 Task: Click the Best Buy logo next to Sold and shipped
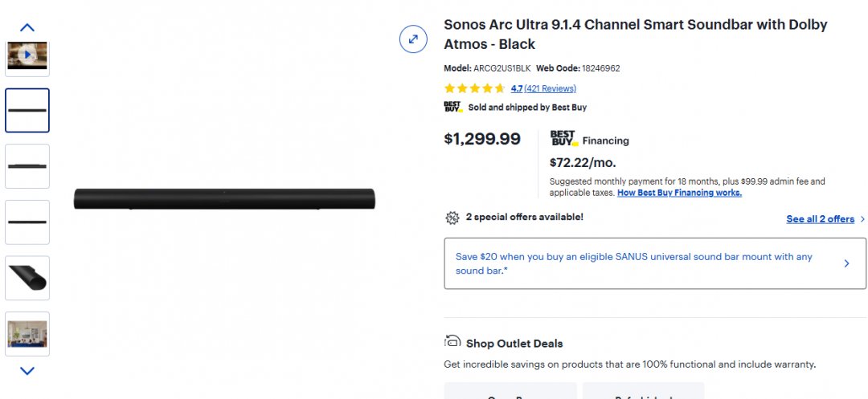[453, 107]
